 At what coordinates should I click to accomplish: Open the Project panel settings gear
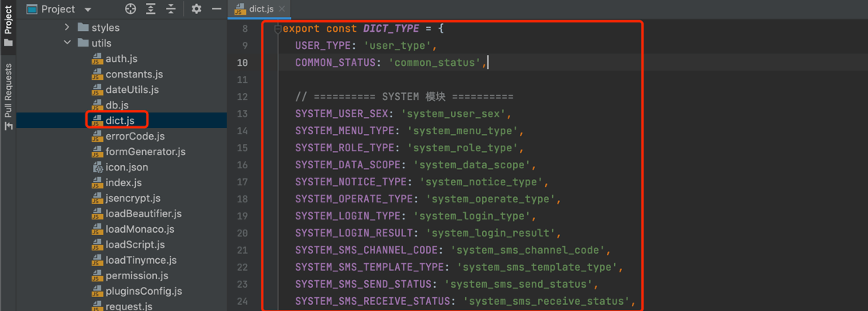point(196,9)
